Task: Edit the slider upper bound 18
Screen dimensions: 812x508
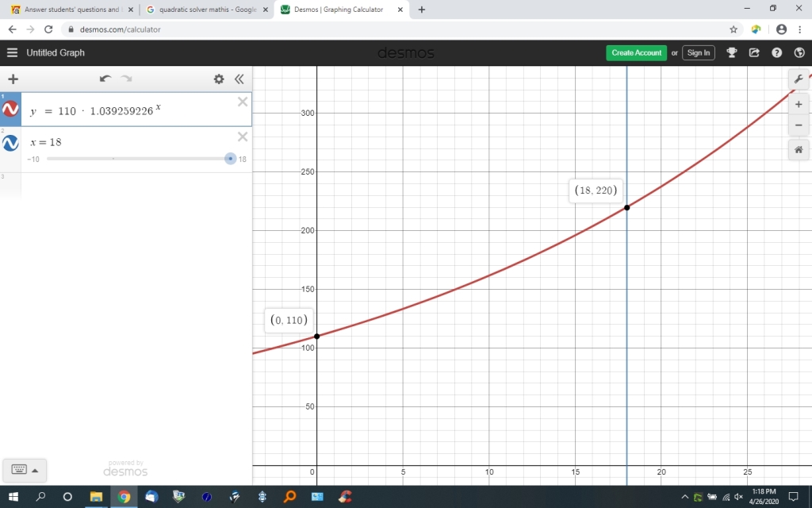Action: 243,159
